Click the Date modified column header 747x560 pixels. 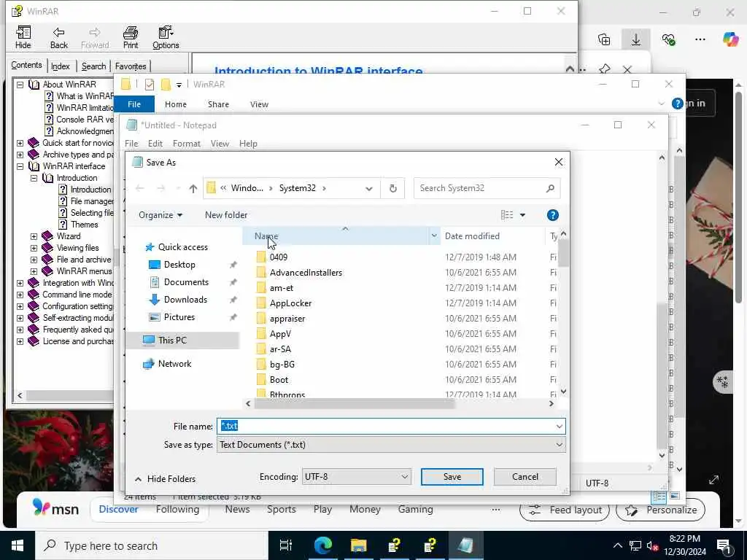pos(492,236)
